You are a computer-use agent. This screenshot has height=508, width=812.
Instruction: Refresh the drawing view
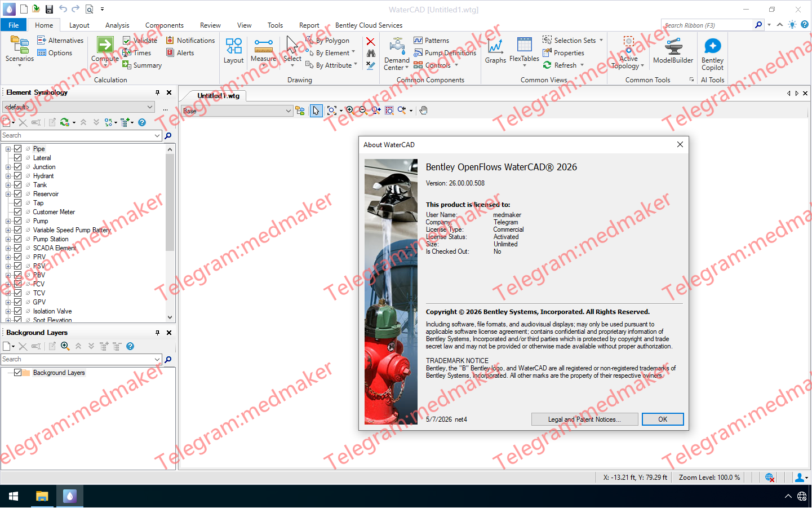click(x=560, y=65)
